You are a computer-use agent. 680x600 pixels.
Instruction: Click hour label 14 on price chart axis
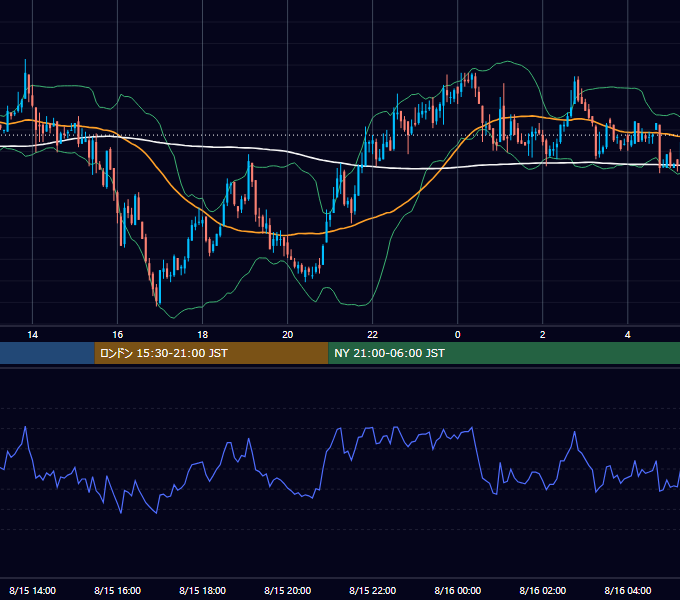[33, 335]
